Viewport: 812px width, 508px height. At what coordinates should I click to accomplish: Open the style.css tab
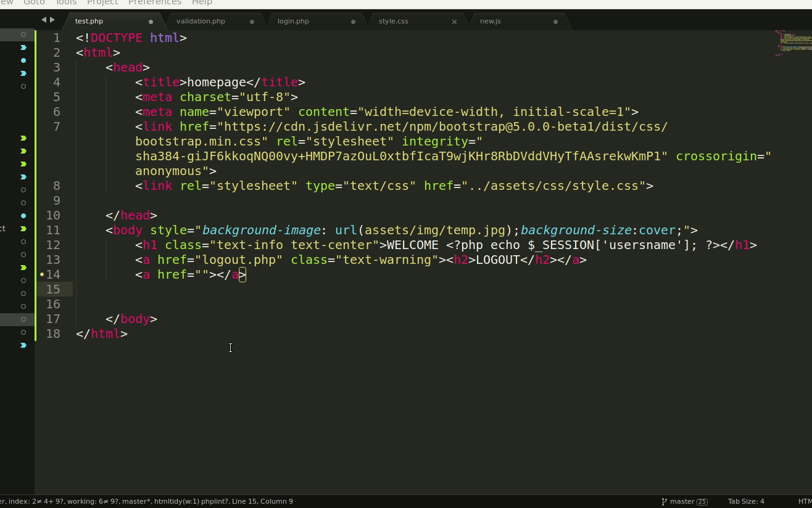pyautogui.click(x=393, y=21)
